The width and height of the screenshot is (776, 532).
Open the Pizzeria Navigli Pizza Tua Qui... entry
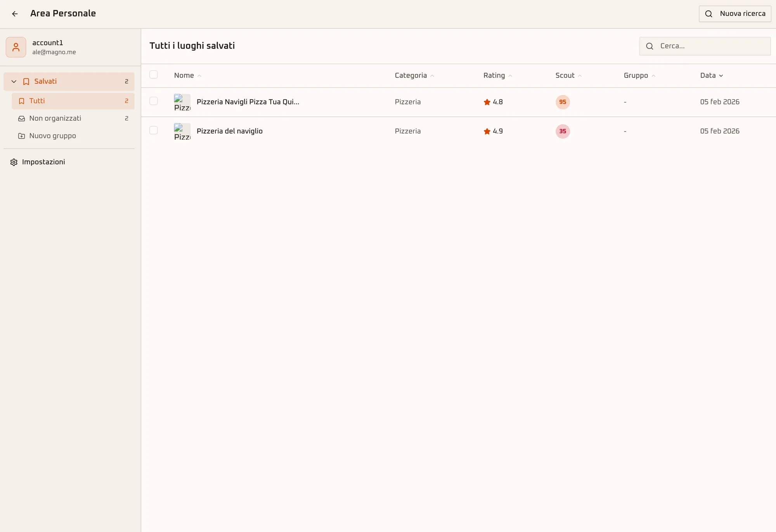[248, 102]
